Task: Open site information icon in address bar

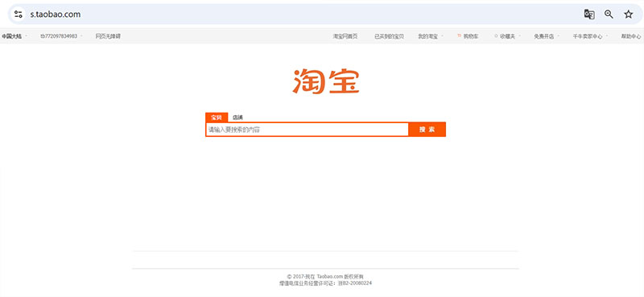Action: pyautogui.click(x=18, y=14)
